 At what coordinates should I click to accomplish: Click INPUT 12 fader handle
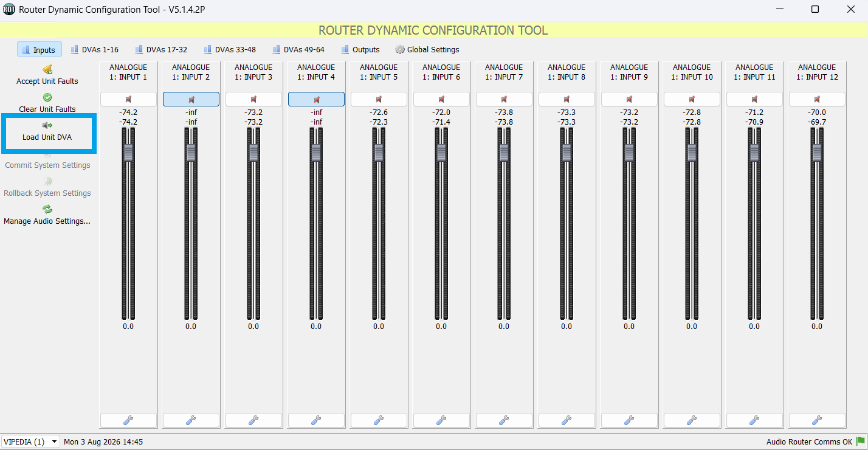click(x=817, y=153)
